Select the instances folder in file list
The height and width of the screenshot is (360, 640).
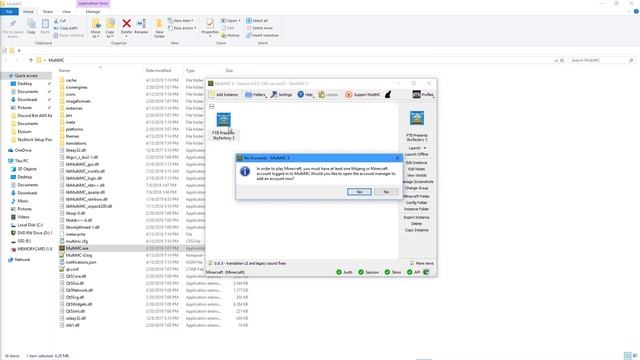(74, 108)
